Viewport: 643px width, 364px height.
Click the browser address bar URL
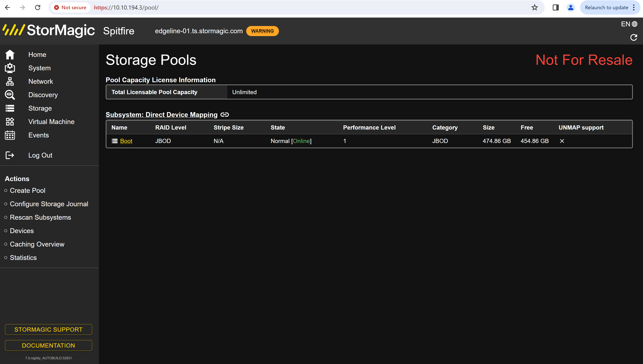[126, 8]
